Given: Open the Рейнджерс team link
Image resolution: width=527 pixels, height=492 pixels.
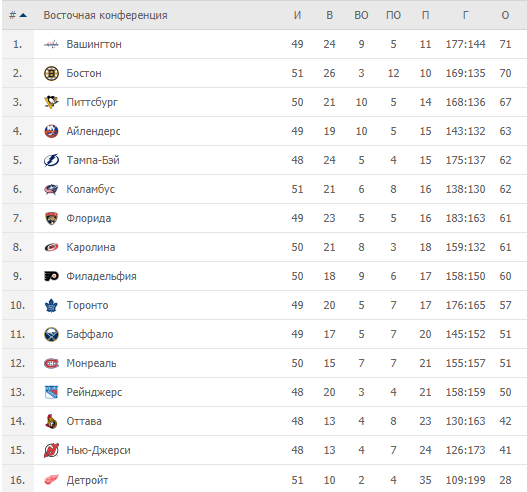Looking at the screenshot, I should (x=94, y=392).
